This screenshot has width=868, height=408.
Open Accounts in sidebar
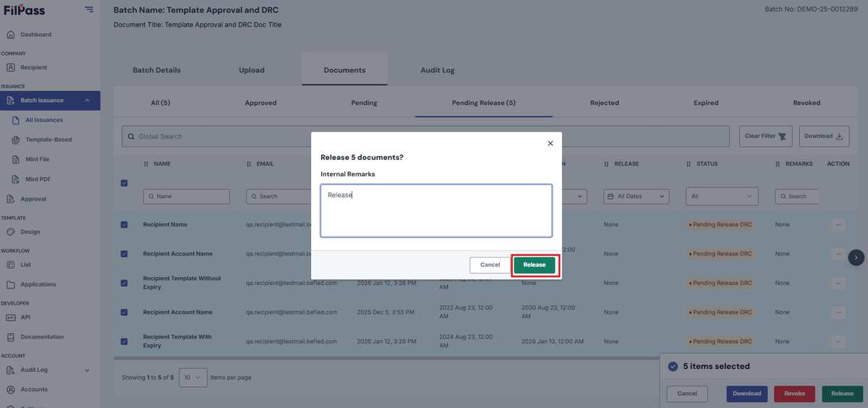34,389
